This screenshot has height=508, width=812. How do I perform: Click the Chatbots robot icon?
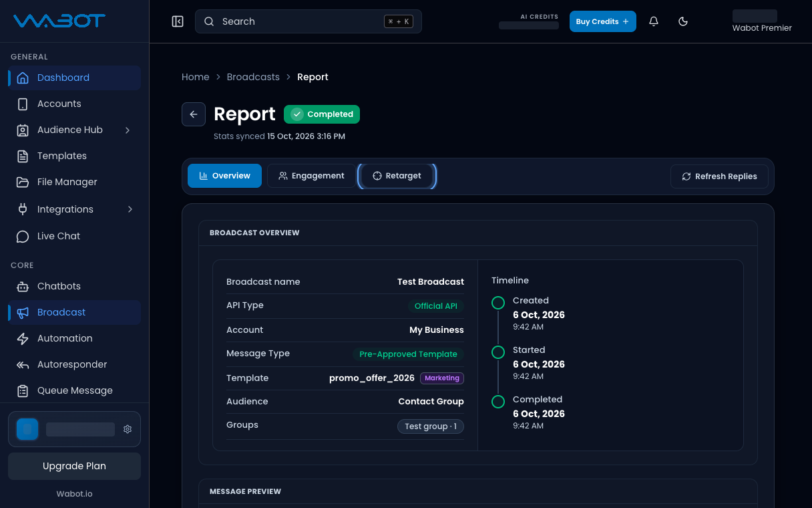point(23,286)
